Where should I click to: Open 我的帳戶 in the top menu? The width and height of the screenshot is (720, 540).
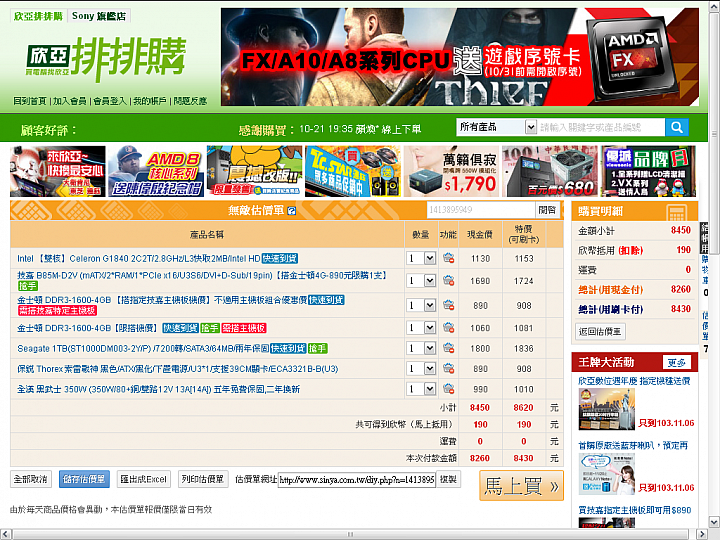150,101
